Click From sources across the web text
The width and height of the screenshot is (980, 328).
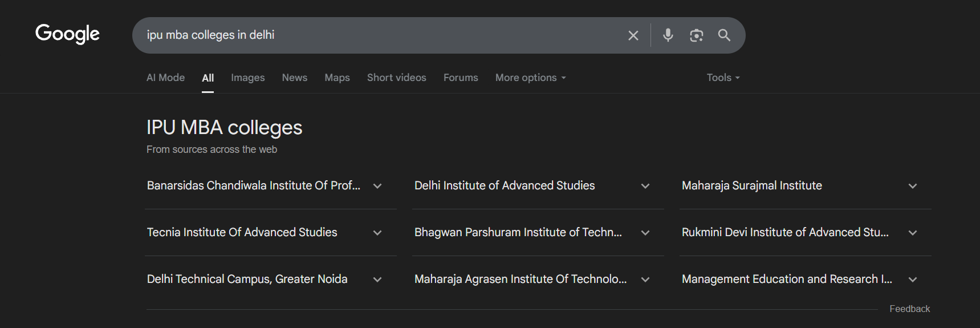tap(212, 149)
